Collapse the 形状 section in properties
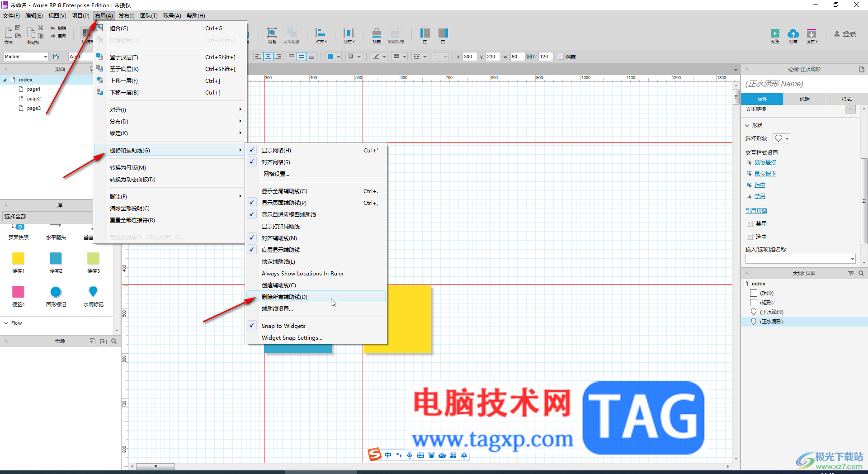The height and width of the screenshot is (474, 868). pyautogui.click(x=747, y=125)
